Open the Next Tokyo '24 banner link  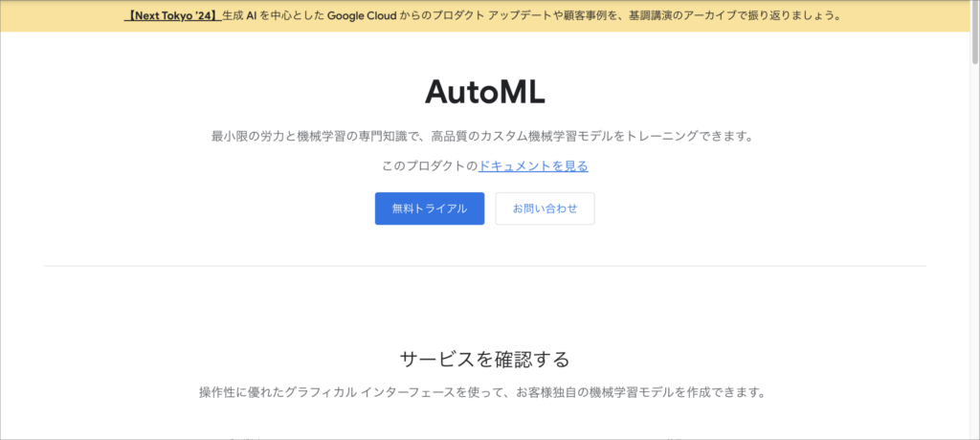point(172,15)
